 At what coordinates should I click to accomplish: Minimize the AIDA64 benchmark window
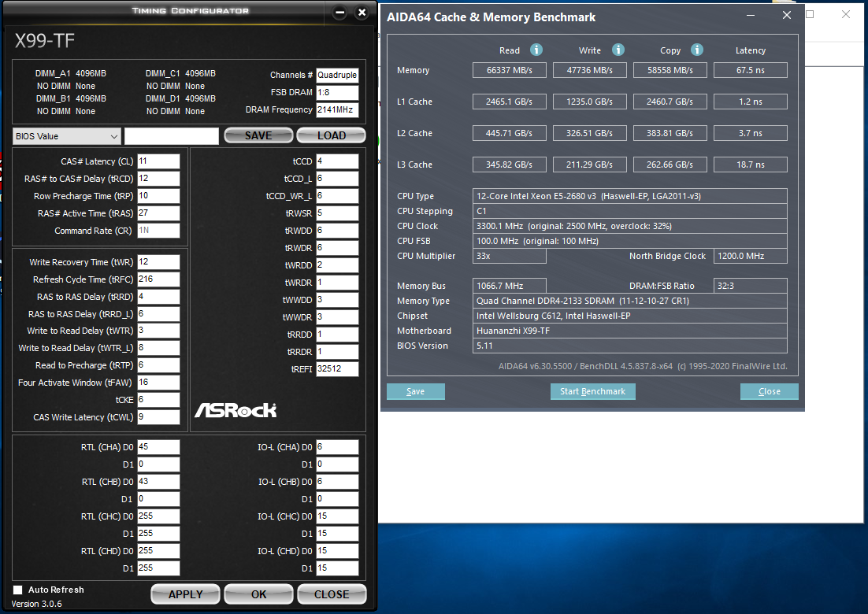coord(751,16)
